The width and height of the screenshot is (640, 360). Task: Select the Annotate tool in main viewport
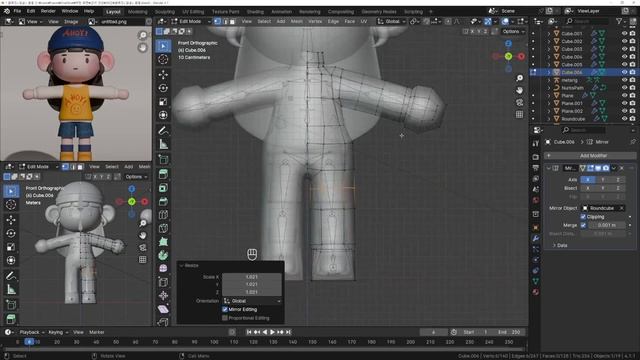coord(163,131)
